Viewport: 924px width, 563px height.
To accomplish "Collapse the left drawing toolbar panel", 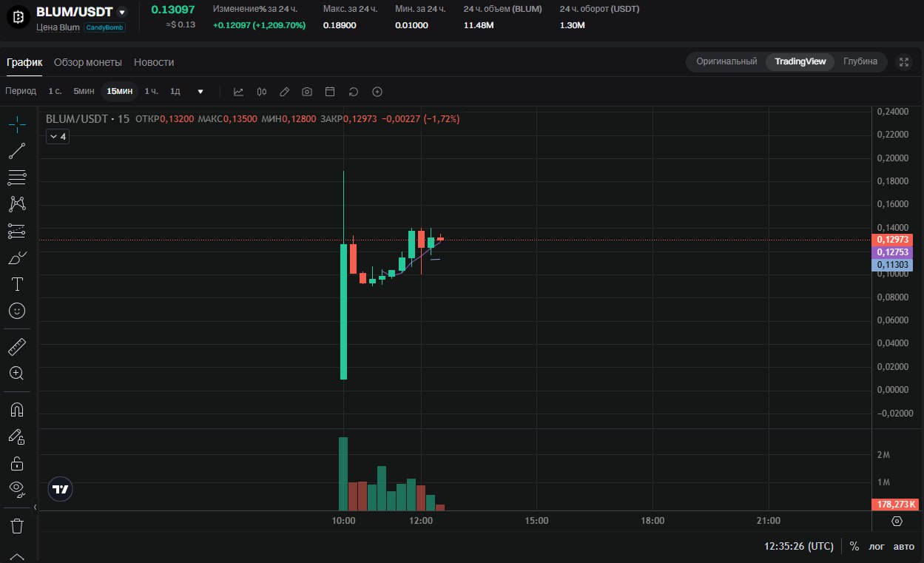I will pyautogui.click(x=36, y=507).
